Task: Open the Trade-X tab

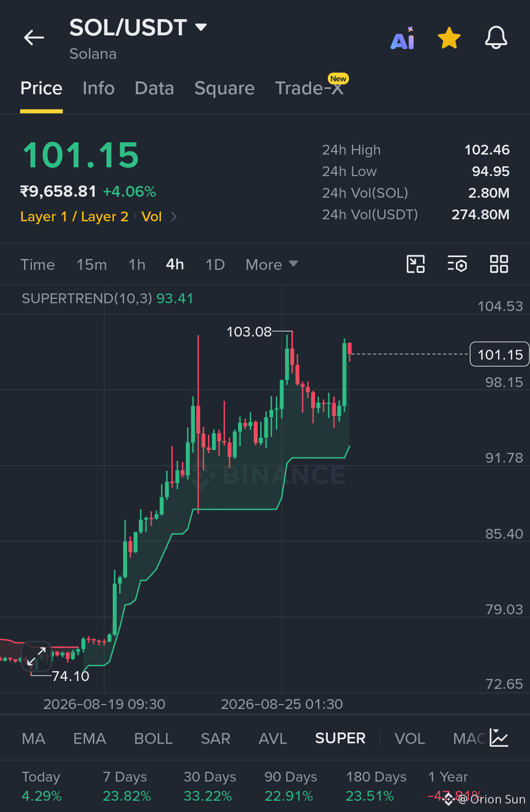Action: click(309, 88)
